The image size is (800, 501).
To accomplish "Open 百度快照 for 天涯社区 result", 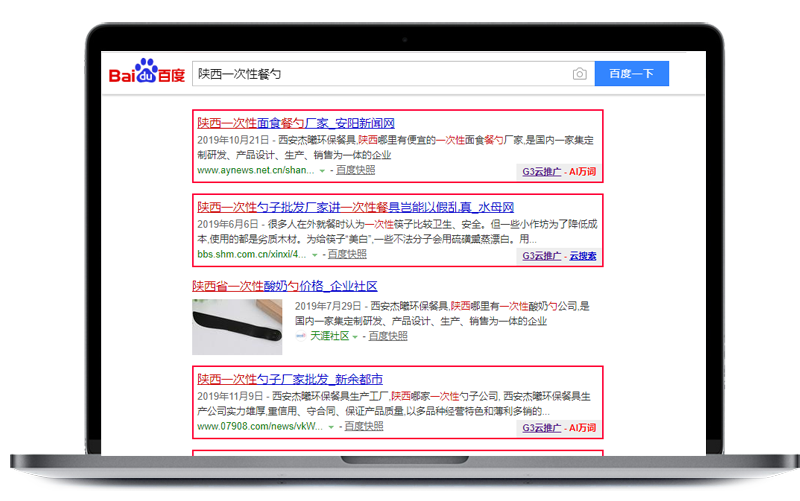I will click(388, 336).
